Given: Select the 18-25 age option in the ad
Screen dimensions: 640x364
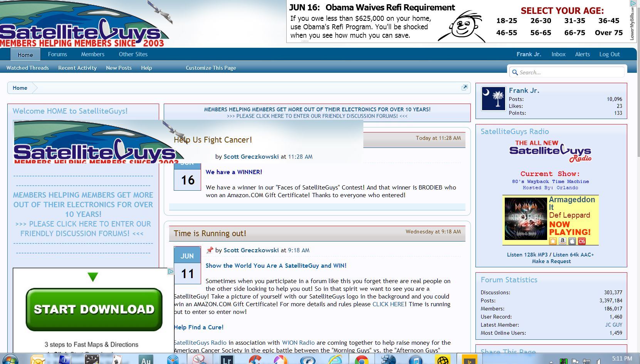Looking at the screenshot, I should pyautogui.click(x=507, y=21).
